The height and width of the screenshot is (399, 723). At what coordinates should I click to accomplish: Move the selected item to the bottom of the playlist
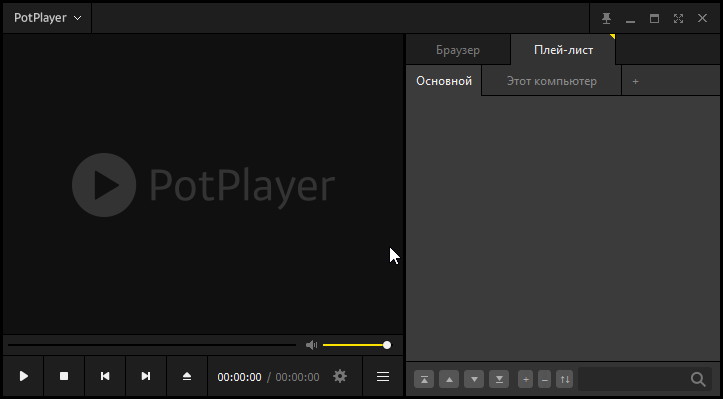(499, 380)
